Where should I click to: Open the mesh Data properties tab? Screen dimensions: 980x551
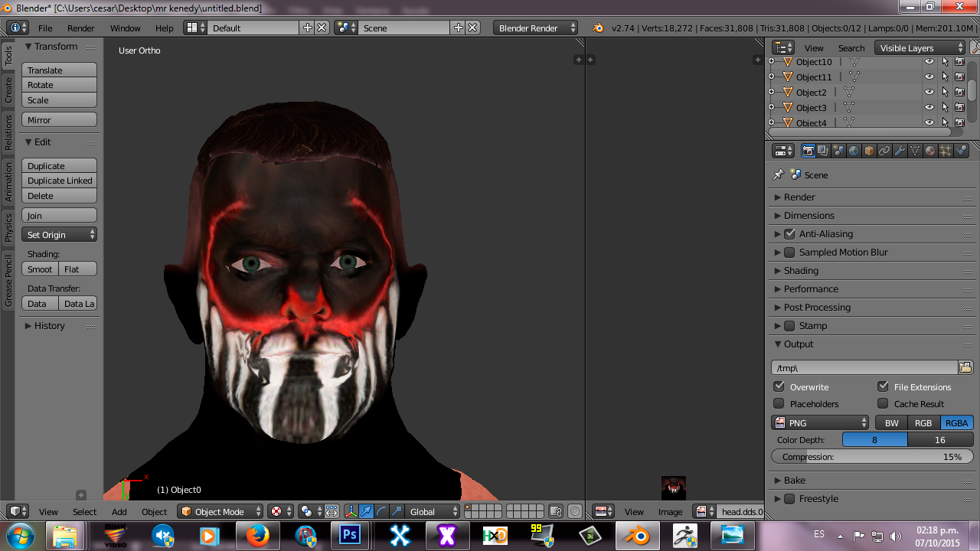(915, 151)
